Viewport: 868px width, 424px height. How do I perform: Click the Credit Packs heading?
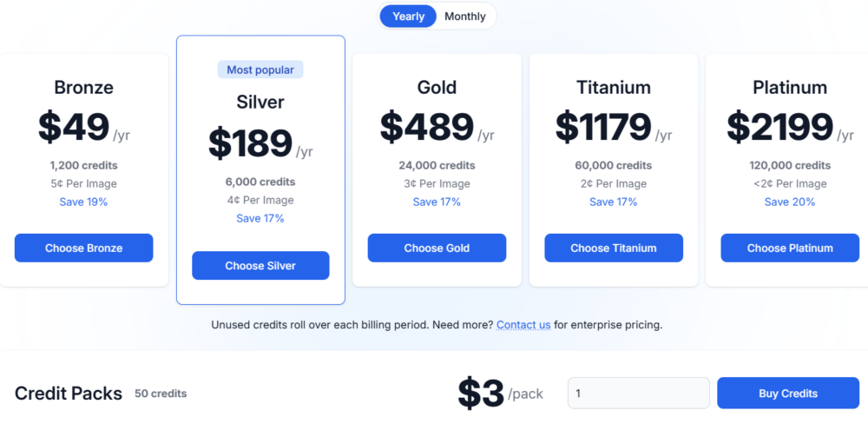[x=69, y=394]
